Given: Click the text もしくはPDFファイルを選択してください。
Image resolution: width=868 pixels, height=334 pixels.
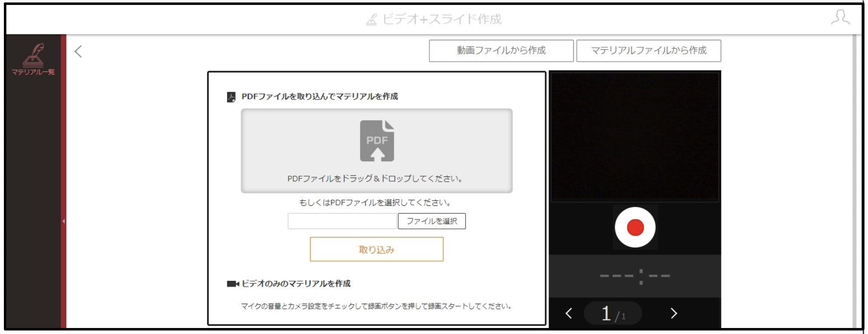Looking at the screenshot, I should 375,203.
